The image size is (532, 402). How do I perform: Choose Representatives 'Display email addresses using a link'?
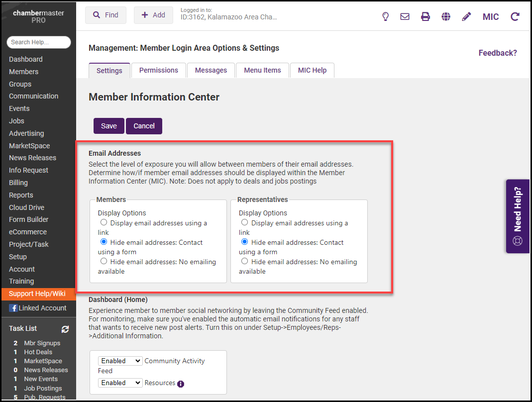click(x=244, y=223)
